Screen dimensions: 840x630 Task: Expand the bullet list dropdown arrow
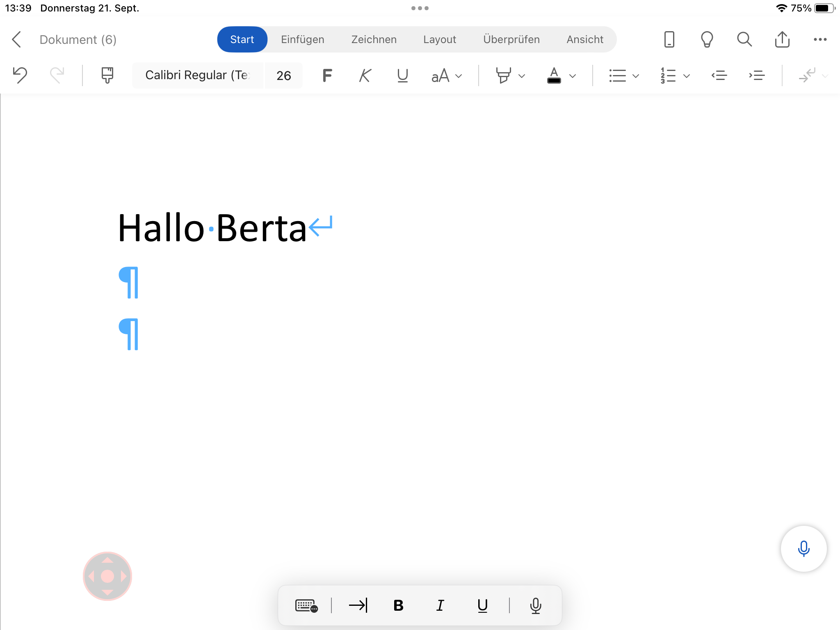click(x=636, y=76)
